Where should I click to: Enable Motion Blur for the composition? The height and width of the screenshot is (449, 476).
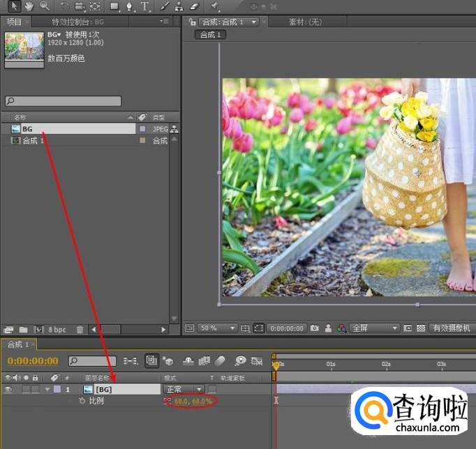220,360
